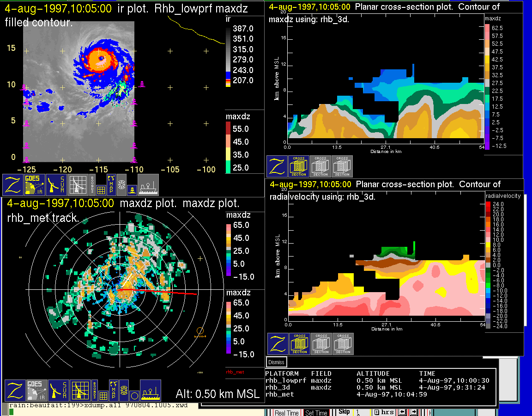Step time backward with left arrow
532x416 pixels.
pos(402,412)
